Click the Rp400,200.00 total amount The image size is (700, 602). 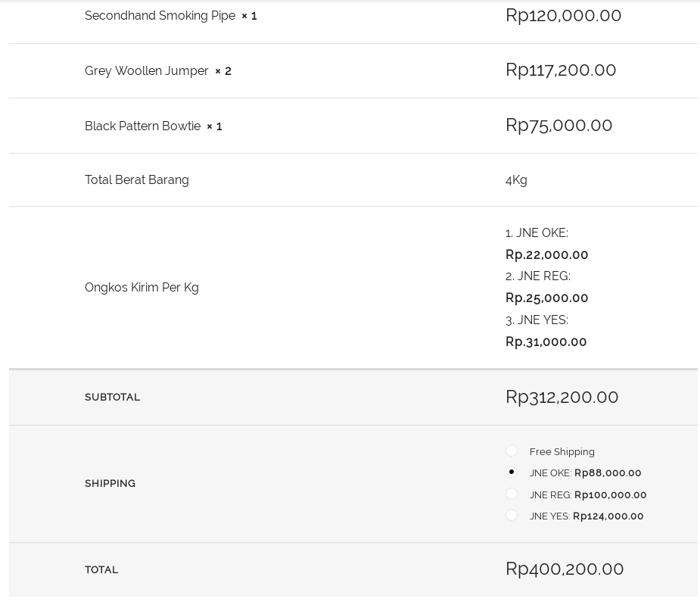pos(565,569)
